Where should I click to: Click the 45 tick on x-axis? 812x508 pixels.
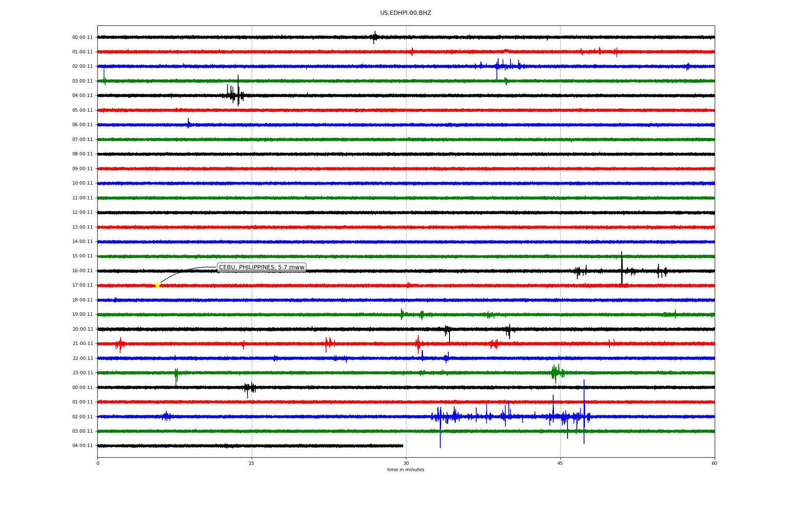click(560, 463)
